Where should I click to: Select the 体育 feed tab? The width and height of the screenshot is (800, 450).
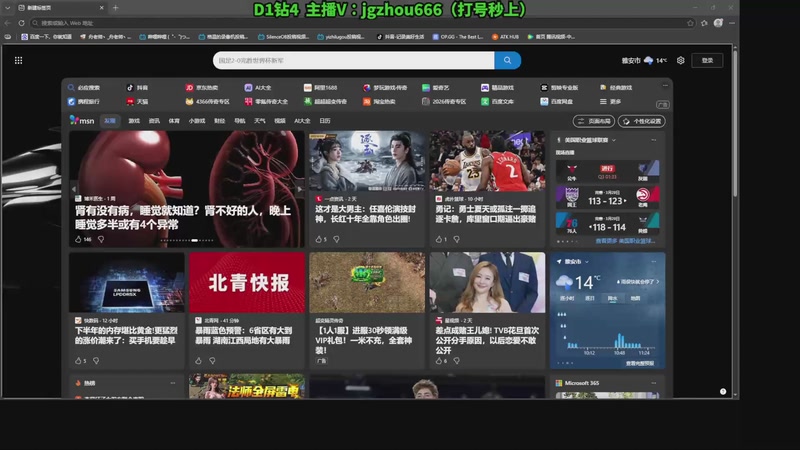pos(174,121)
